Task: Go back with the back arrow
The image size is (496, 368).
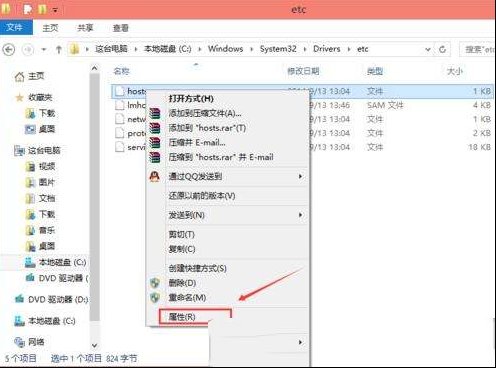Action: [x=9, y=50]
